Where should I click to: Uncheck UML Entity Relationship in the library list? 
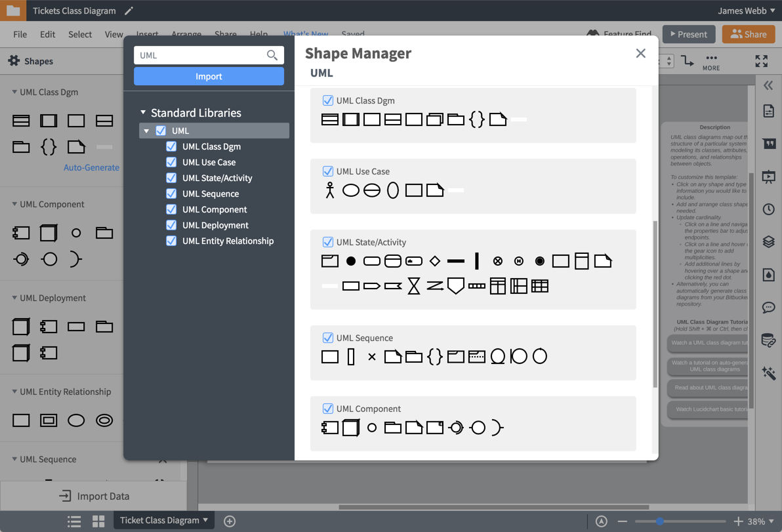pos(171,241)
